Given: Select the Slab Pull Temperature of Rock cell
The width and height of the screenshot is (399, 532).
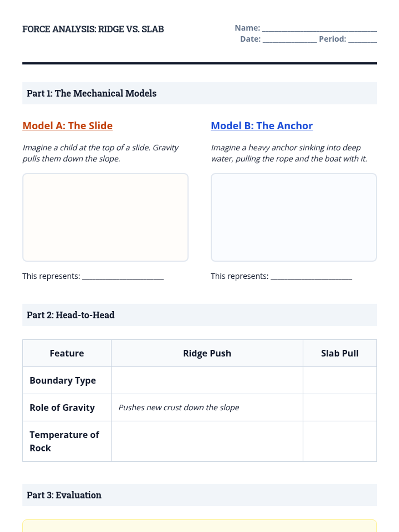Looking at the screenshot, I should point(340,441).
